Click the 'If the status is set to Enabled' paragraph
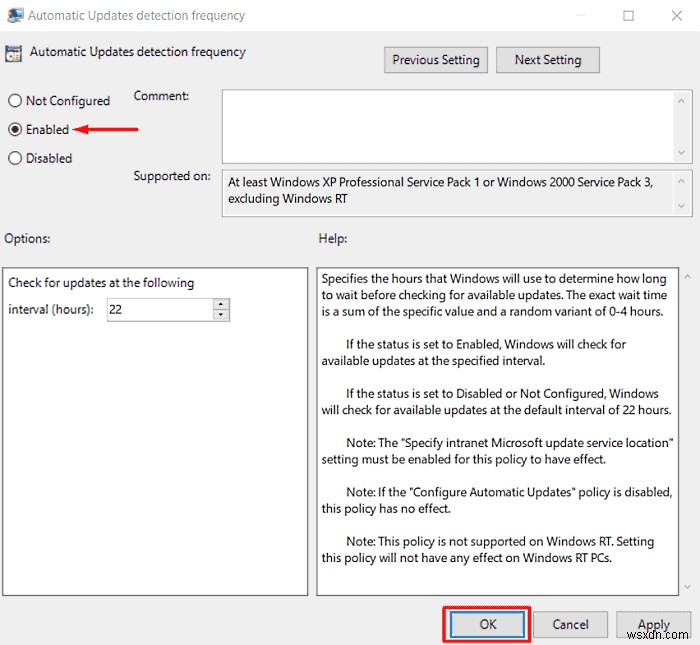 (474, 353)
